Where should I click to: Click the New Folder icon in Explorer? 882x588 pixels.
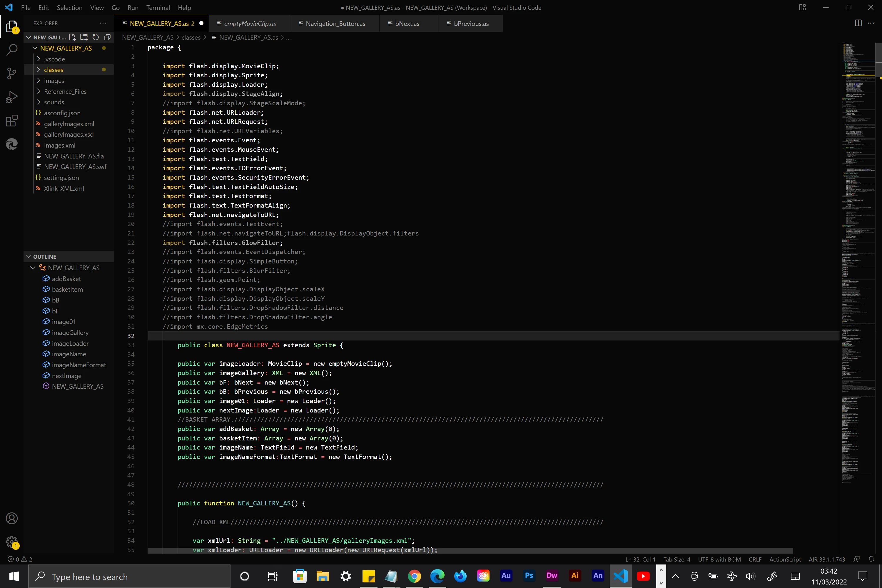84,37
